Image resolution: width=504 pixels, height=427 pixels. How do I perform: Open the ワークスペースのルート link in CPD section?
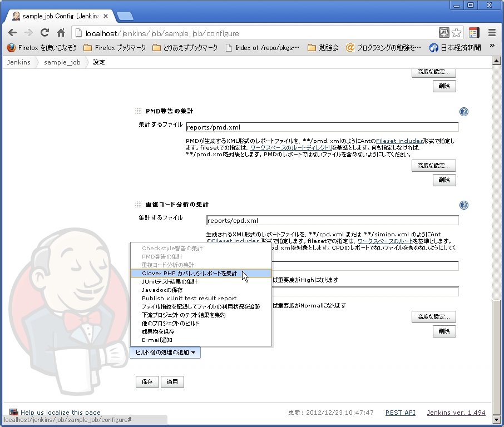(x=385, y=241)
